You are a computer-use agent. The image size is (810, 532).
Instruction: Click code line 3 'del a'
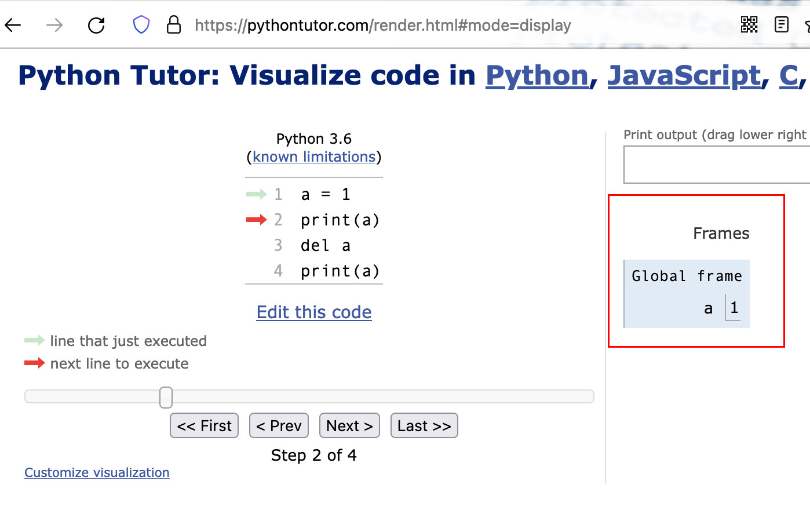(x=326, y=246)
